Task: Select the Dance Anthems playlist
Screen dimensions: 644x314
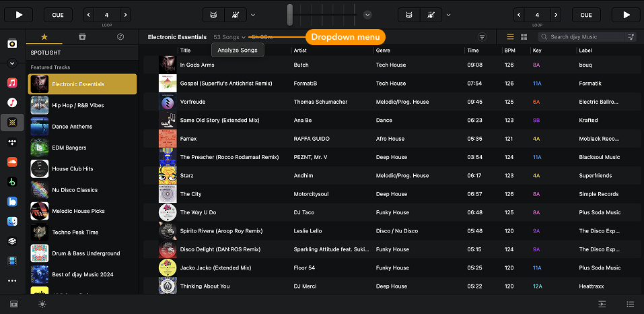Action: tap(82, 127)
